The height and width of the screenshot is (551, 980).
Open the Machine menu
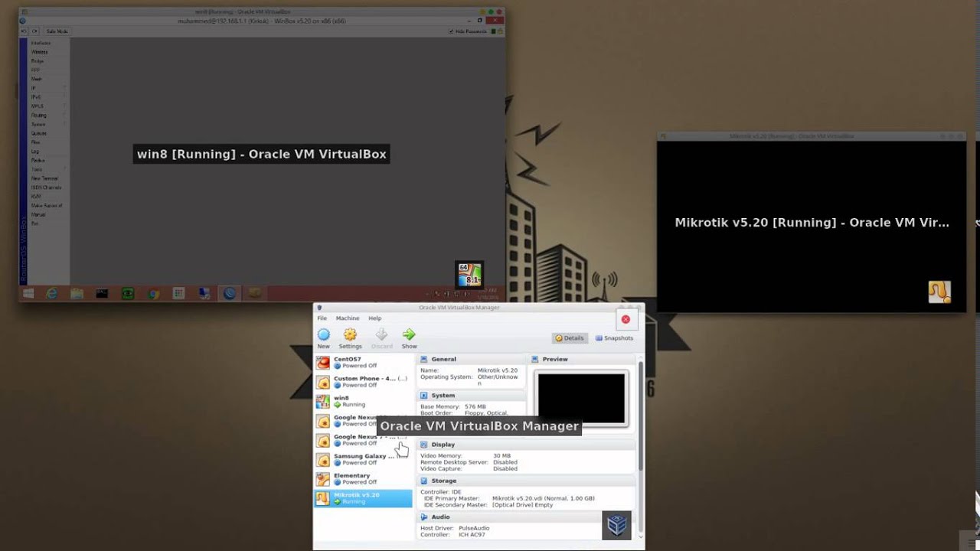click(348, 318)
